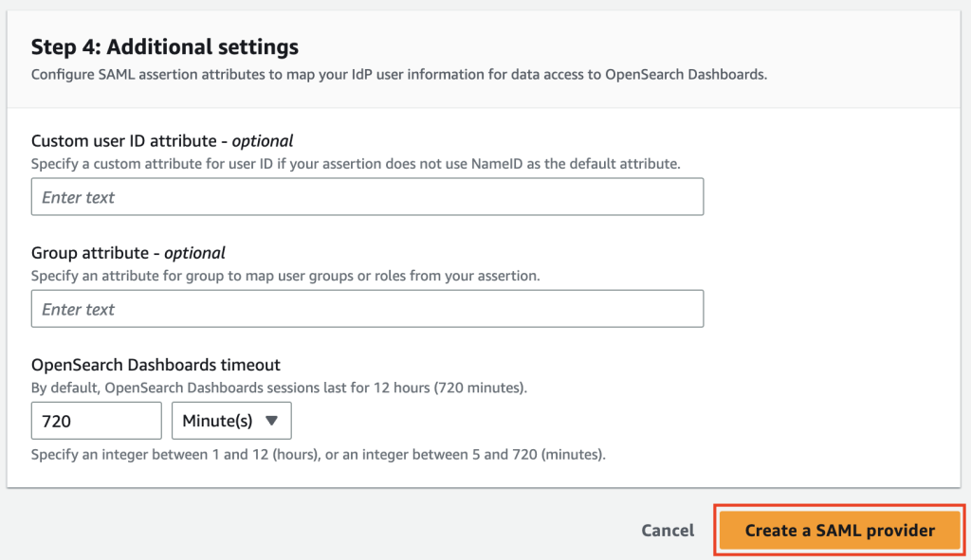Click the NameID custom attribute hint text

click(x=355, y=164)
